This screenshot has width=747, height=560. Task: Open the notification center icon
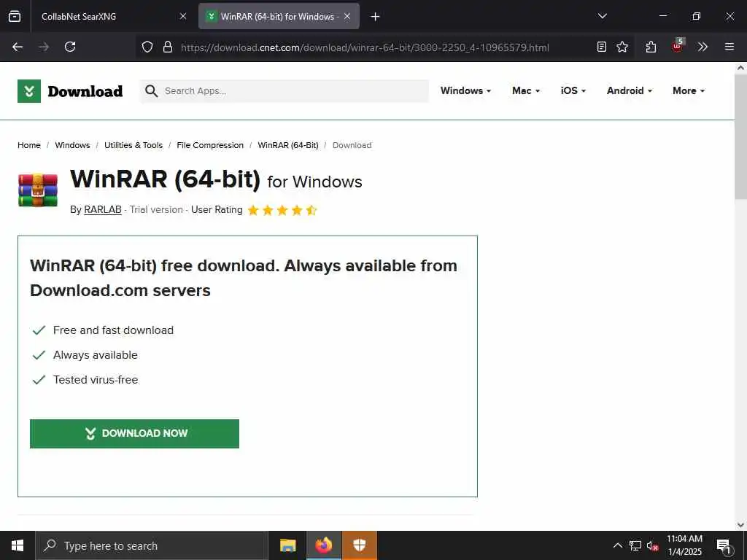coord(724,546)
